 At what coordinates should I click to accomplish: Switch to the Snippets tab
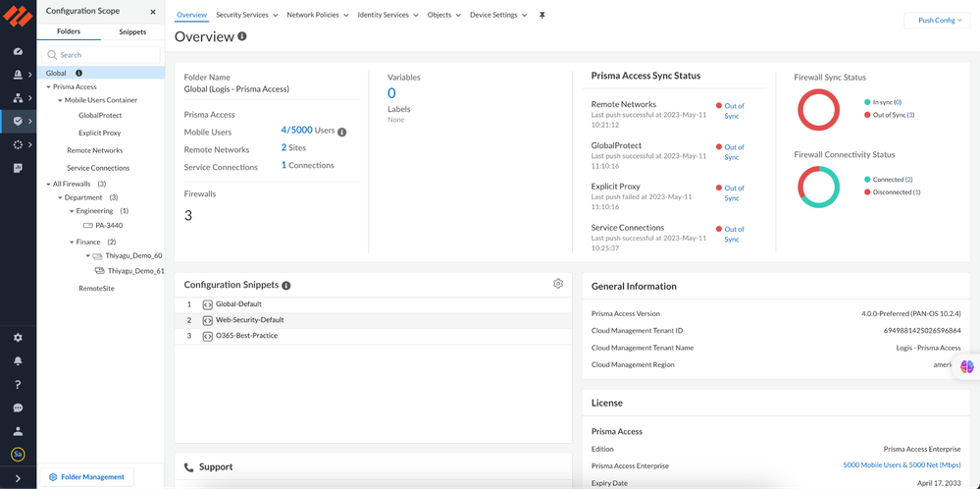pyautogui.click(x=132, y=31)
